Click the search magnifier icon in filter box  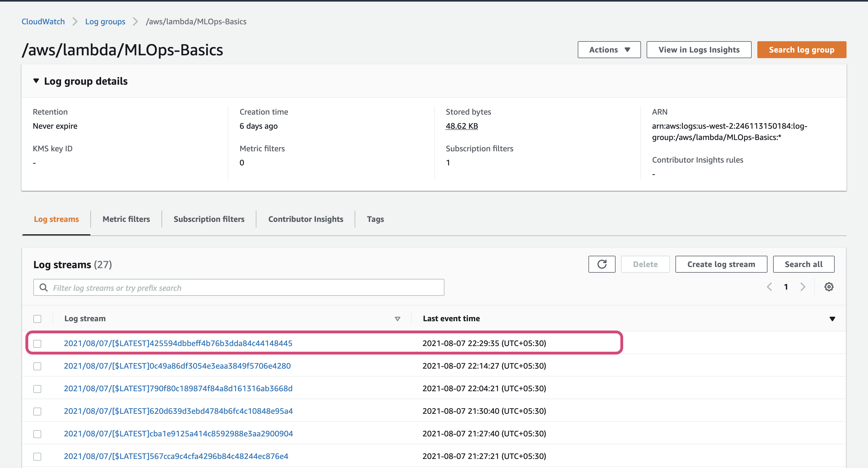[43, 287]
